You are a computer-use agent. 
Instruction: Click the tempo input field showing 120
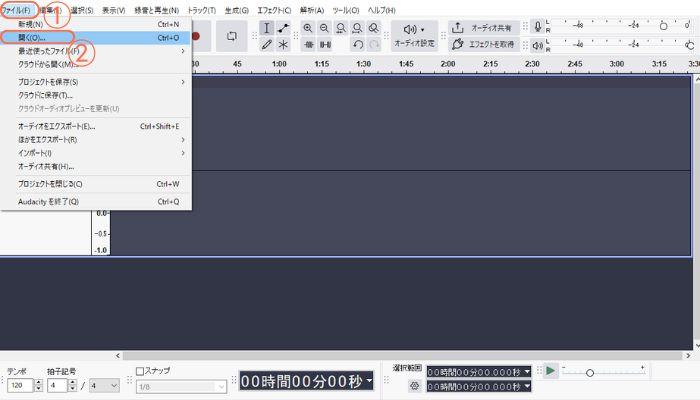(21, 385)
